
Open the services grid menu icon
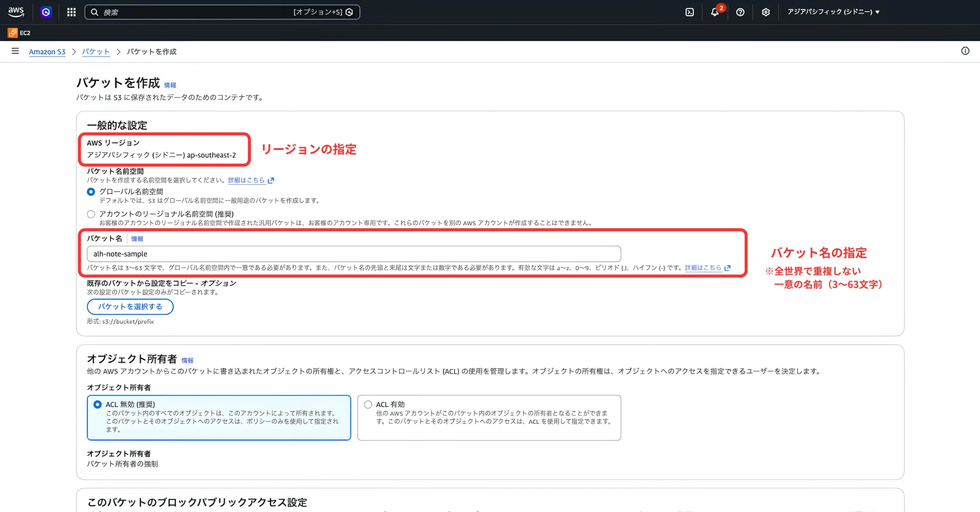point(71,12)
